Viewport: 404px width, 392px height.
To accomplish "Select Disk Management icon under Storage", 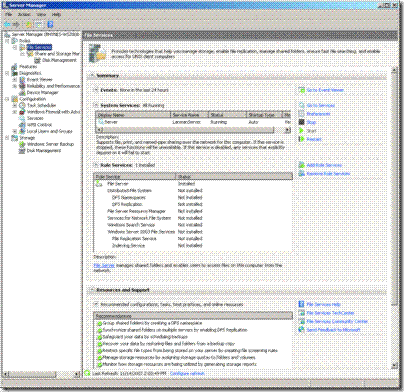I will point(22,151).
